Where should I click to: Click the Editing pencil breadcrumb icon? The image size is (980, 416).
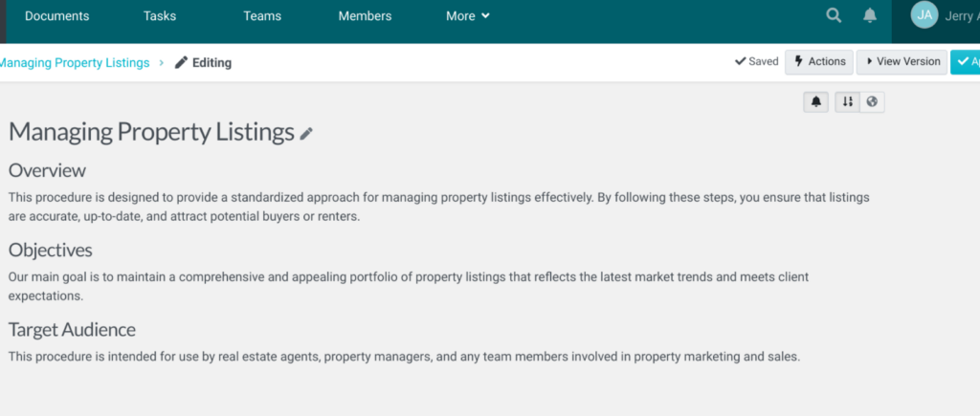click(x=181, y=62)
